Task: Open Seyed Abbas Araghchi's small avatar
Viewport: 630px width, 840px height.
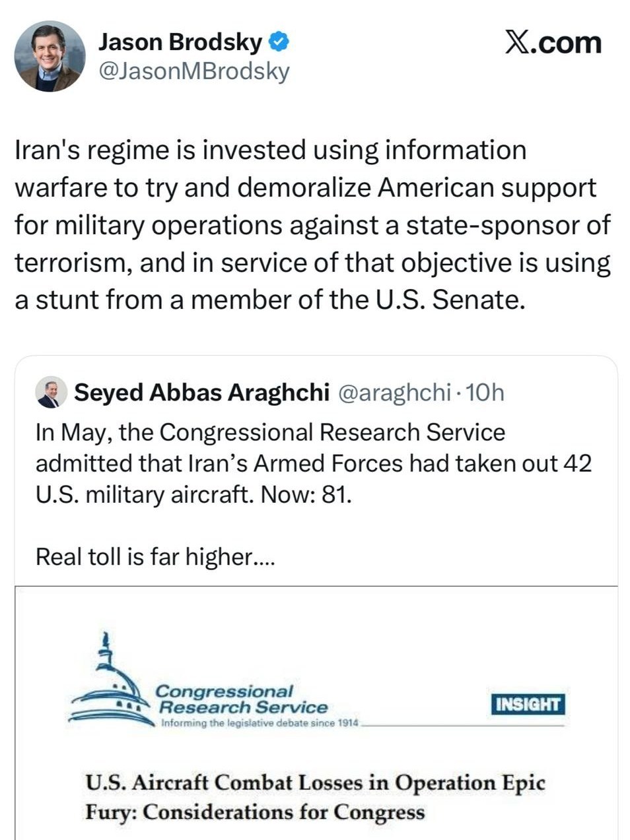Action: [x=51, y=393]
